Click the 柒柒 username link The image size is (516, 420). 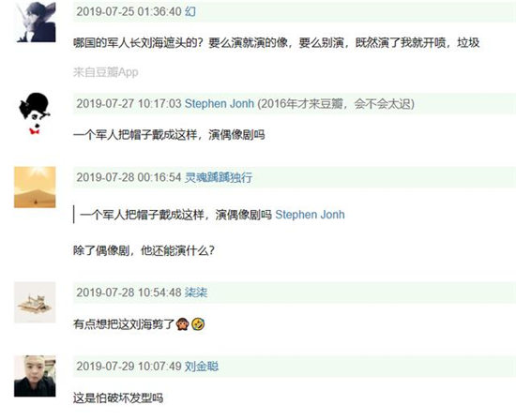click(196, 292)
